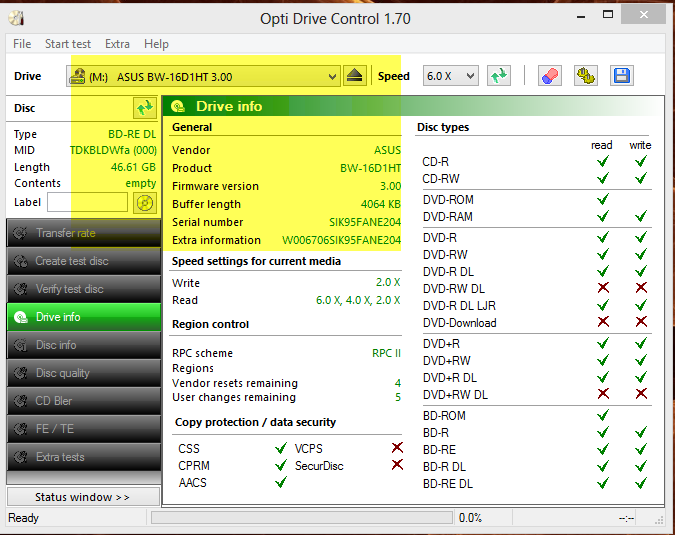The height and width of the screenshot is (535, 675).
Task: Open the Extra menu
Action: pos(117,44)
